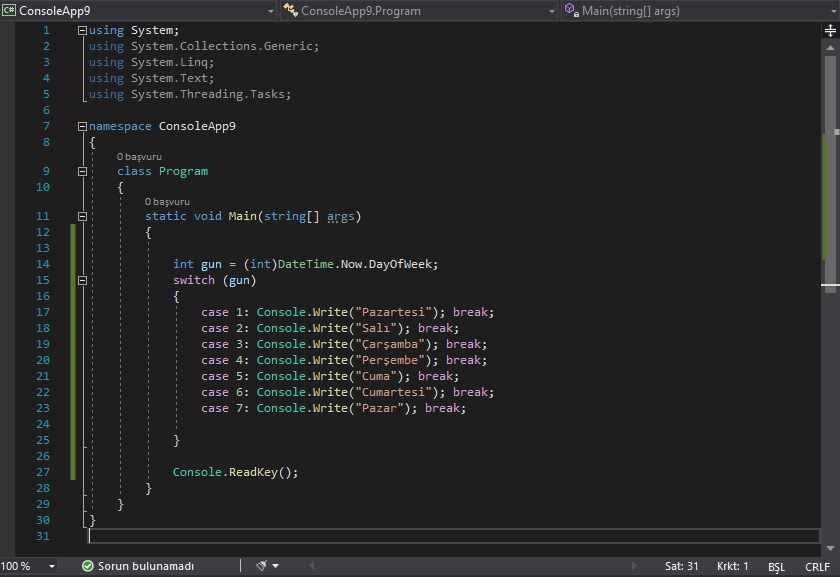Open the ConsoleApp9 project dropdown

[x=139, y=11]
